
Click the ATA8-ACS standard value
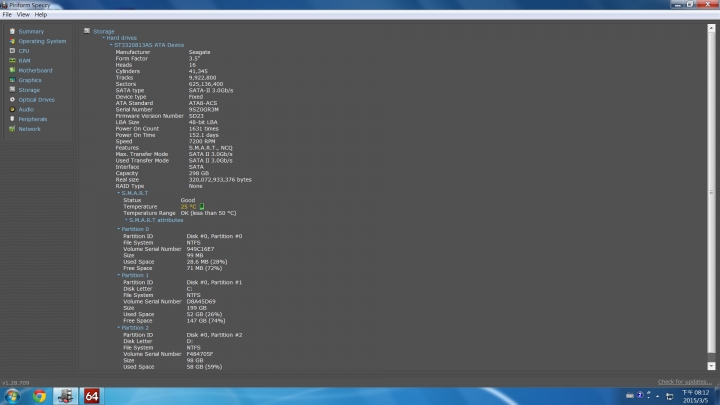pyautogui.click(x=202, y=103)
